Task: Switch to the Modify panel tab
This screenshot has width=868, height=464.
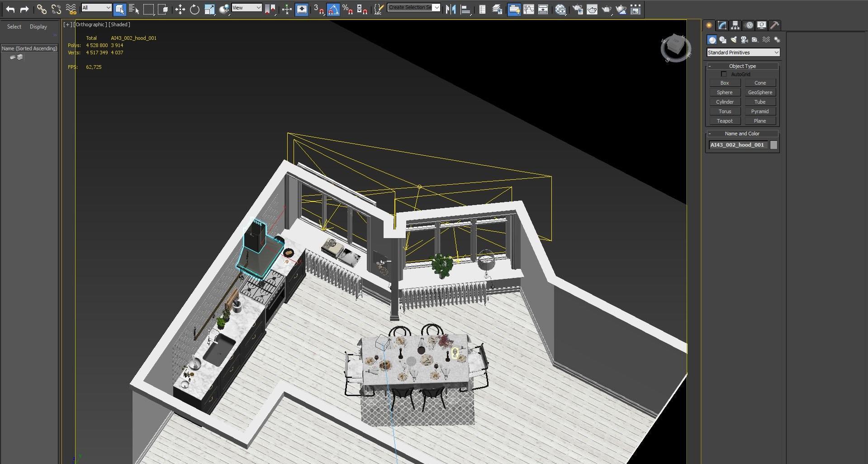Action: pos(722,25)
